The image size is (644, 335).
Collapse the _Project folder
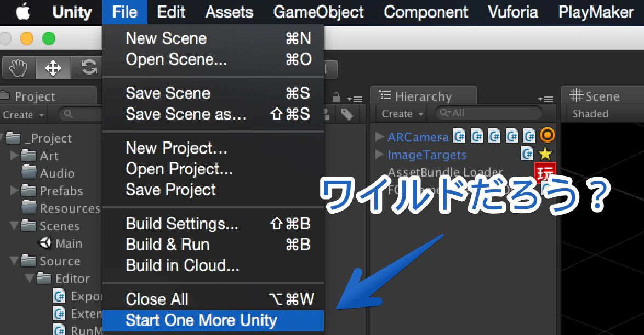pos(2,138)
